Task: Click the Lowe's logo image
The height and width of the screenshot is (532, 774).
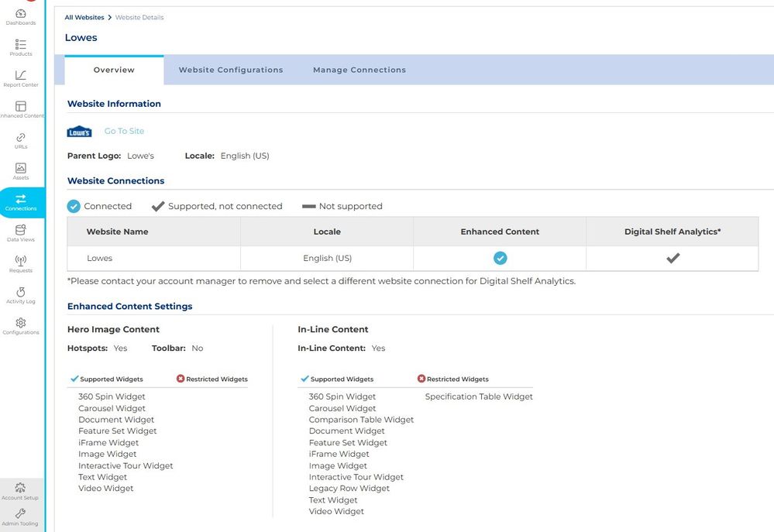Action: pos(80,132)
